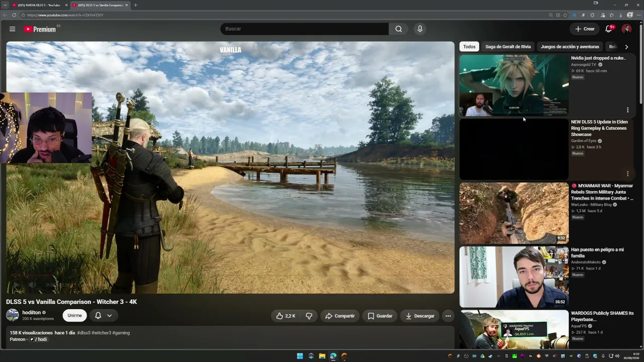Screen dimensions: 644x362
Task: Open the AquaFPS channel name
Action: click(579, 326)
